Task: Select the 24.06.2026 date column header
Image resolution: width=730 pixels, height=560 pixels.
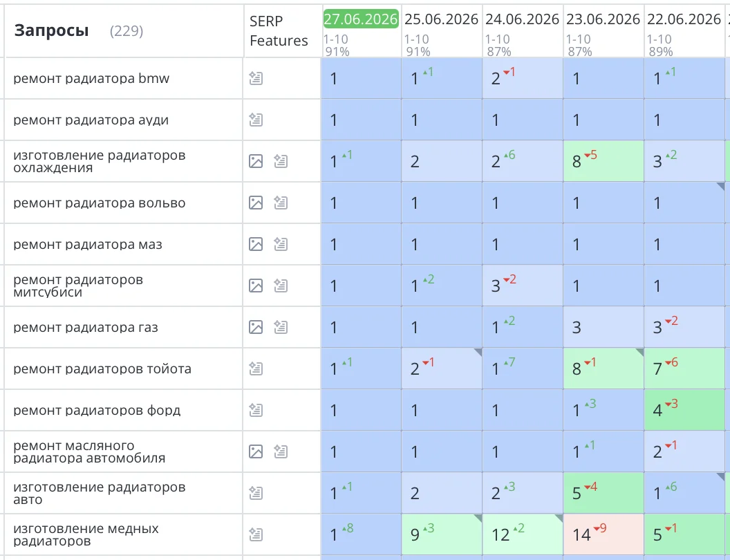Action: pos(523,19)
